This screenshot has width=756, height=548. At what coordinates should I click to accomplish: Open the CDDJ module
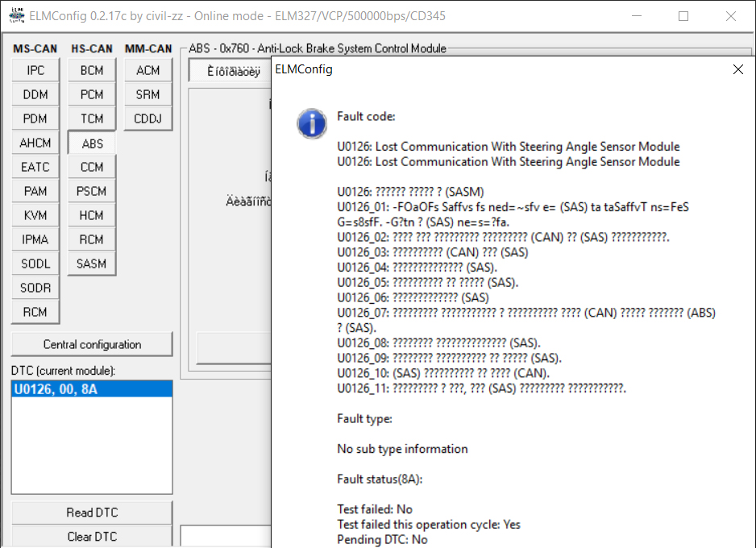click(147, 119)
